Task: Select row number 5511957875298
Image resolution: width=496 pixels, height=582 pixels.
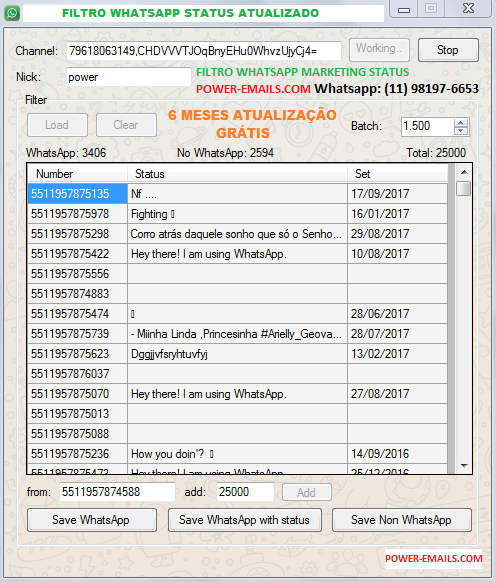Action: (78, 233)
